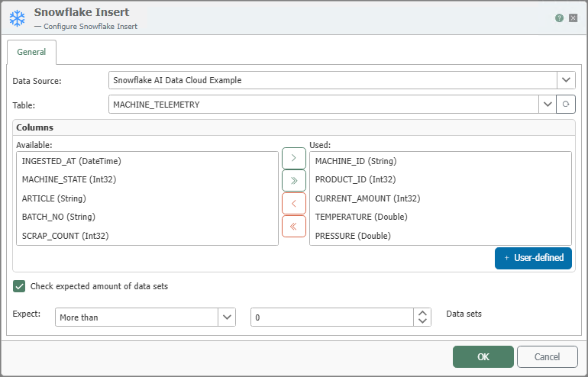Add a User-defined column
The width and height of the screenshot is (588, 377).
533,258
